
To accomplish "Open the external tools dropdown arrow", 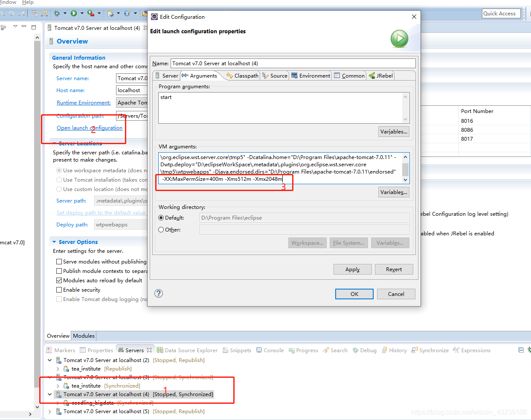I will [99, 13].
